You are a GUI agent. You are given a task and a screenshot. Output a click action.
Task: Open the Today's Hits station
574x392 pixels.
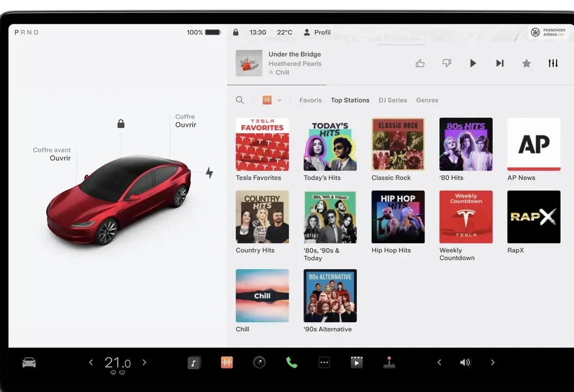pyautogui.click(x=330, y=144)
